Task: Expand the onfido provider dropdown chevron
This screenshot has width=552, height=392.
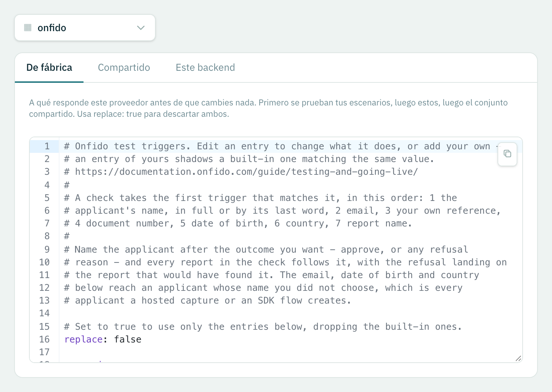Action: (141, 28)
